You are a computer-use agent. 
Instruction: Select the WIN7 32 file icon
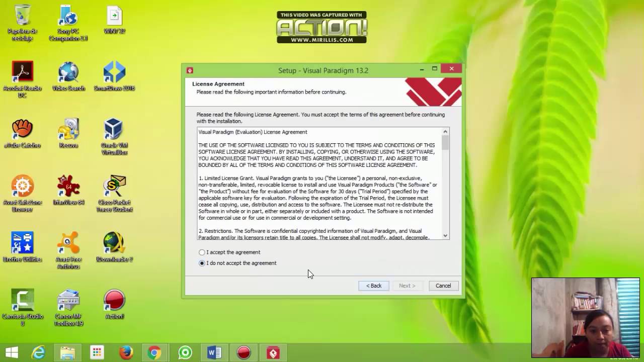click(114, 20)
